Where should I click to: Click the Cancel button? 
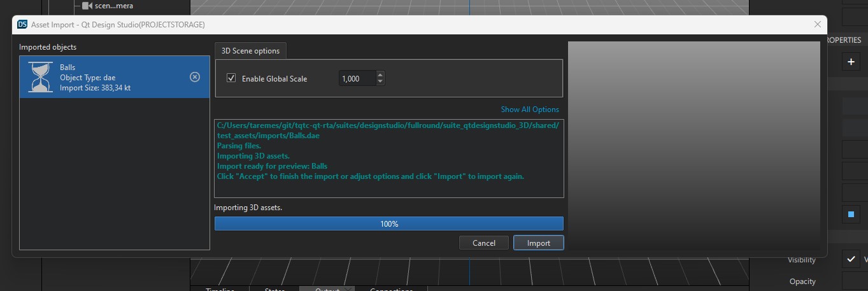[484, 243]
